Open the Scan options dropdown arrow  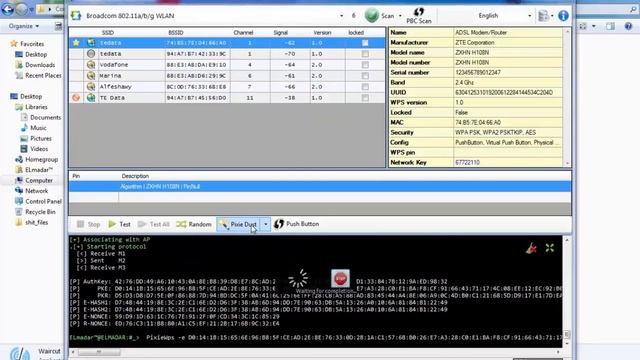click(400, 16)
